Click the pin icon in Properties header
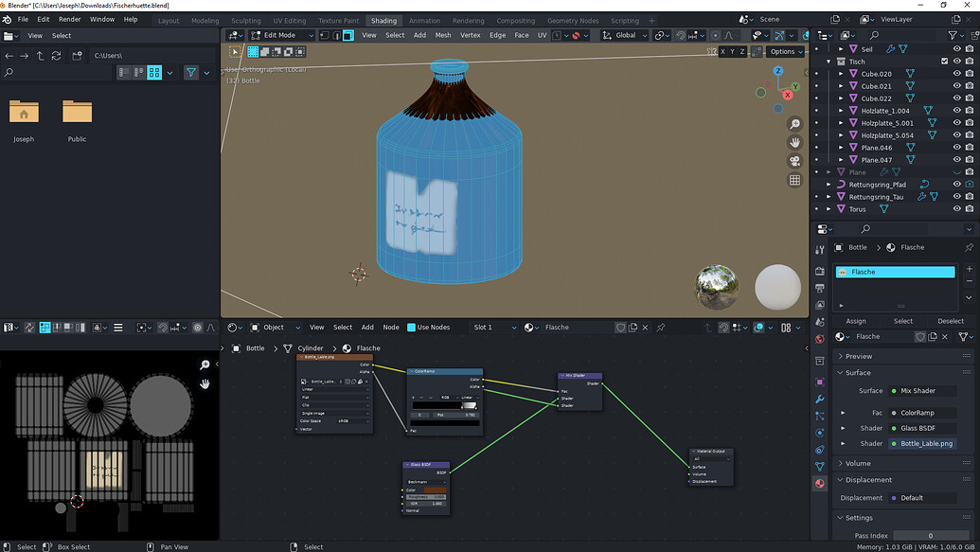The image size is (980, 552). (x=969, y=247)
